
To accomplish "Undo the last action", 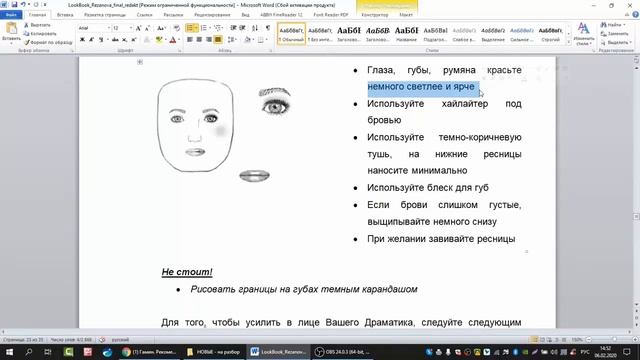I will [x=23, y=4].
